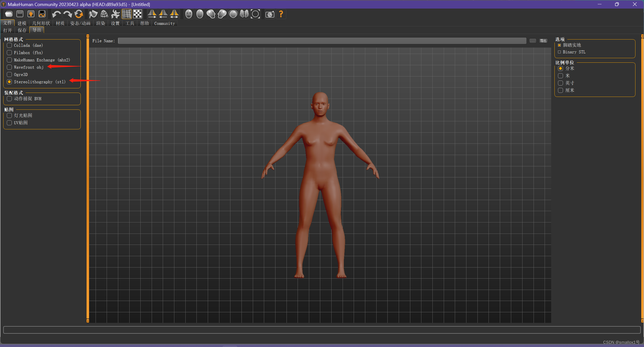Select Ogre3D mesh format
The image size is (644, 347).
pos(17,74)
